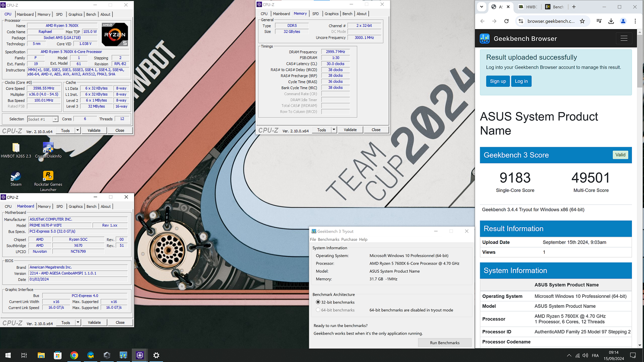The image size is (644, 362).
Task: Click AMD Ryzen 5 7600X name field
Action: (62, 26)
